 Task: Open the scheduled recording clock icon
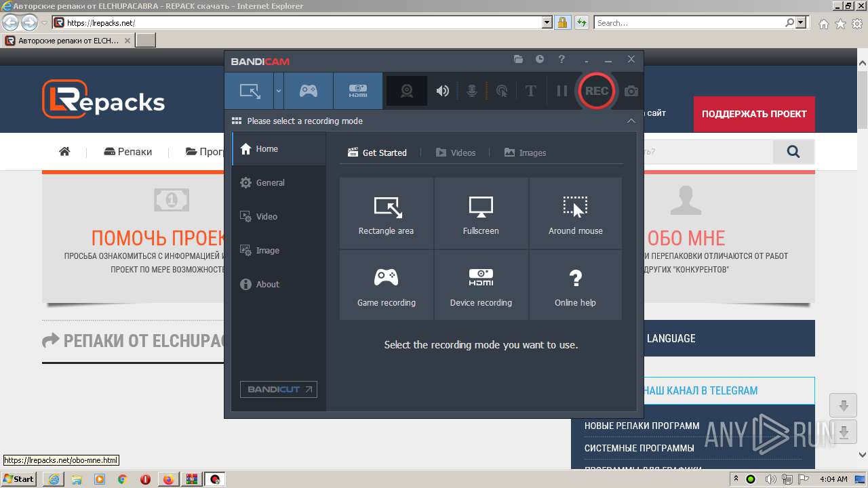click(540, 60)
